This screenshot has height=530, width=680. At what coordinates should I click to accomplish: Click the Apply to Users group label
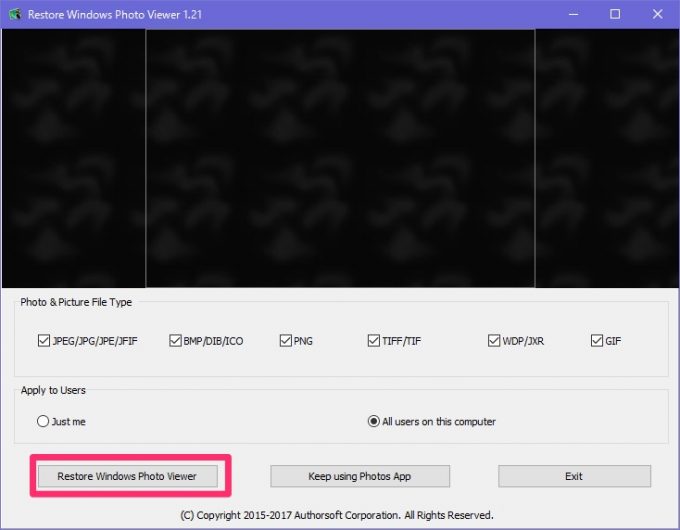(x=53, y=390)
